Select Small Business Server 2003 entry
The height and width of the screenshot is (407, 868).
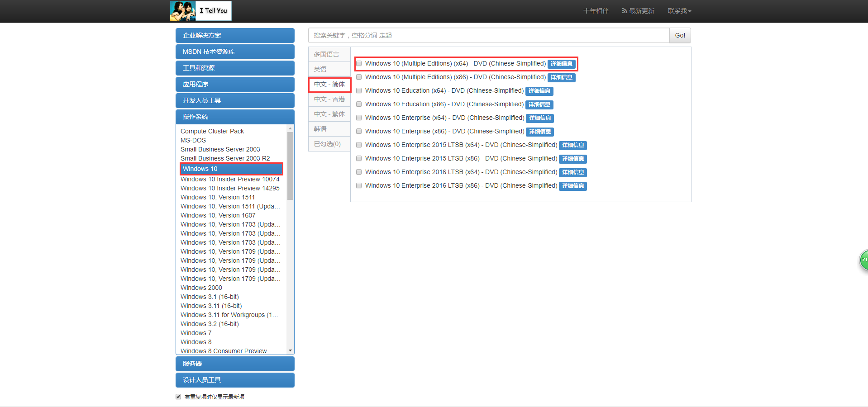[220, 149]
